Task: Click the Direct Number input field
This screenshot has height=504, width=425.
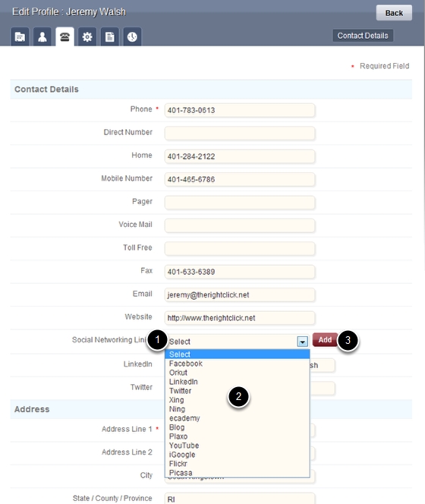Action: tap(240, 134)
